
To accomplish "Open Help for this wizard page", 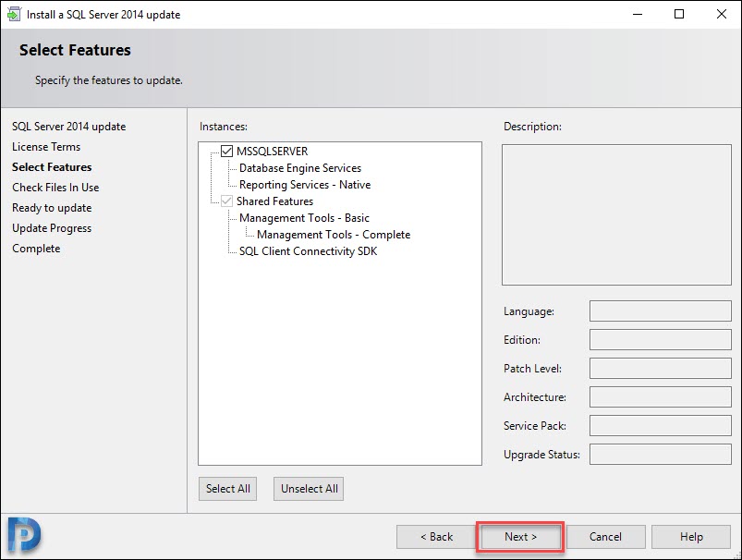I will pyautogui.click(x=691, y=537).
